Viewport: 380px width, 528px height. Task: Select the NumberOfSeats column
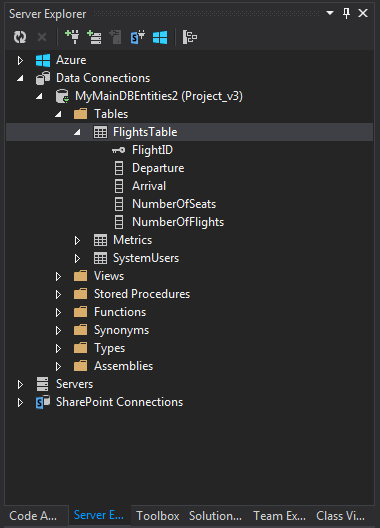(x=174, y=204)
